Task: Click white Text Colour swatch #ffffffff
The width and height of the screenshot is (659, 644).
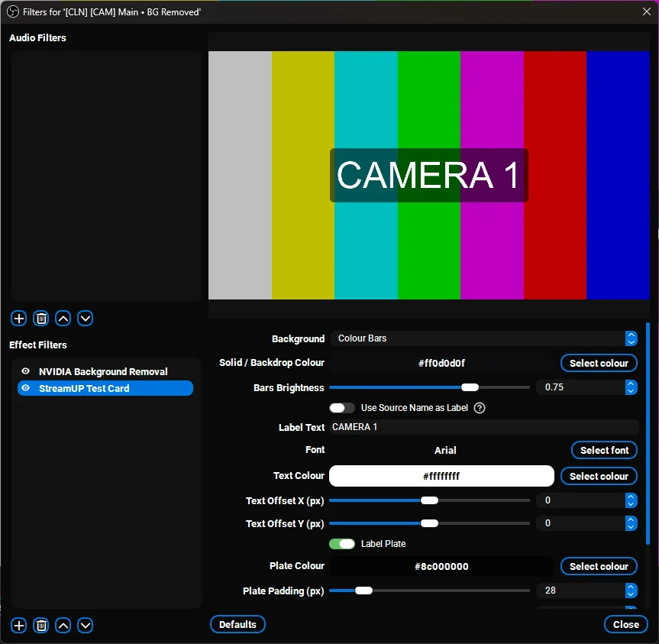Action: pos(441,476)
